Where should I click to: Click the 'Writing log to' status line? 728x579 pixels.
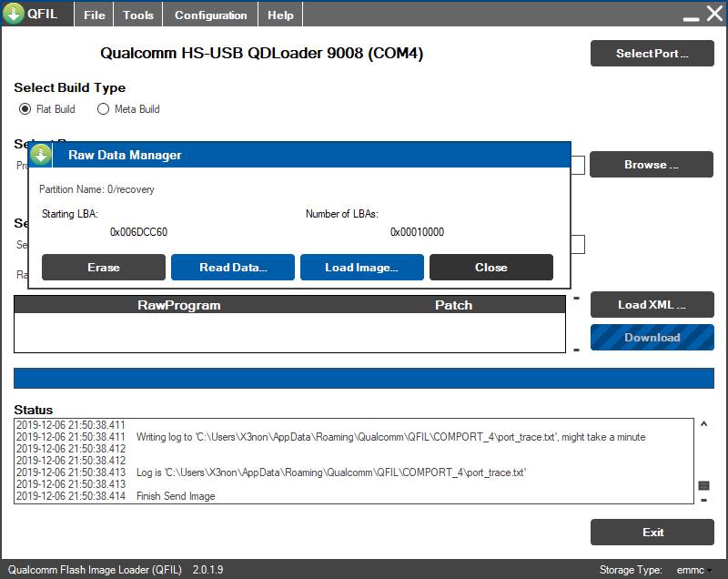391,437
